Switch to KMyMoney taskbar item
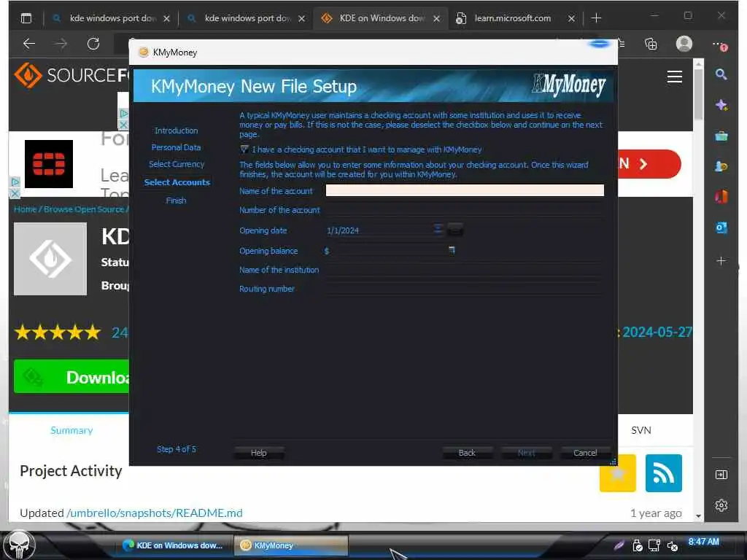747x560 pixels. click(x=290, y=545)
